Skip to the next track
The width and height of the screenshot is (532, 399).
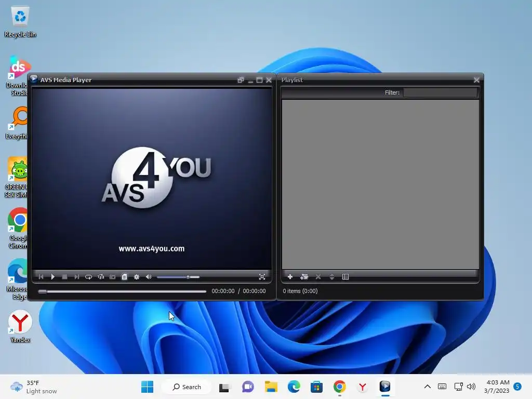77,277
